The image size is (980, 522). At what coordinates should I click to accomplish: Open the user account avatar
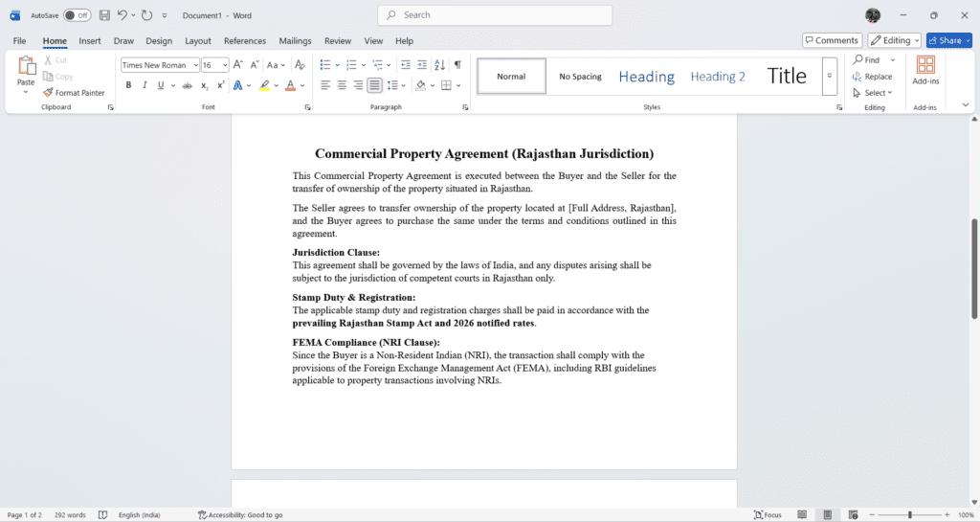[873, 15]
